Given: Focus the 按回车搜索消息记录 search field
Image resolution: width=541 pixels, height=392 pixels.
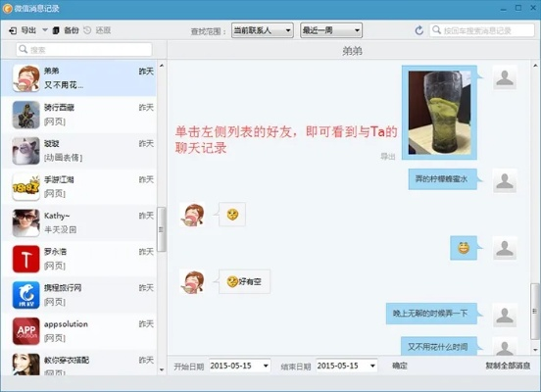Looking at the screenshot, I should (481, 30).
